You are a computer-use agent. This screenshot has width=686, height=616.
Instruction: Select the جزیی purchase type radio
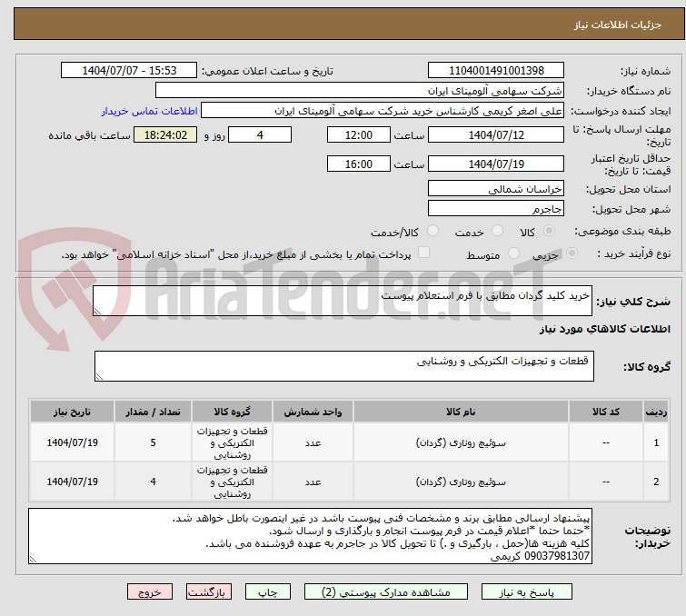(572, 253)
